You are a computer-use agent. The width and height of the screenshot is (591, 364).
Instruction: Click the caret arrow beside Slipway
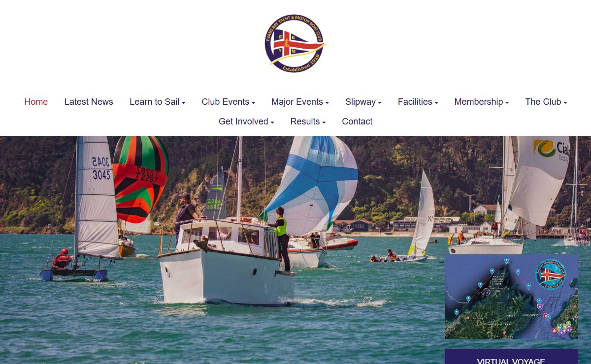coord(380,103)
